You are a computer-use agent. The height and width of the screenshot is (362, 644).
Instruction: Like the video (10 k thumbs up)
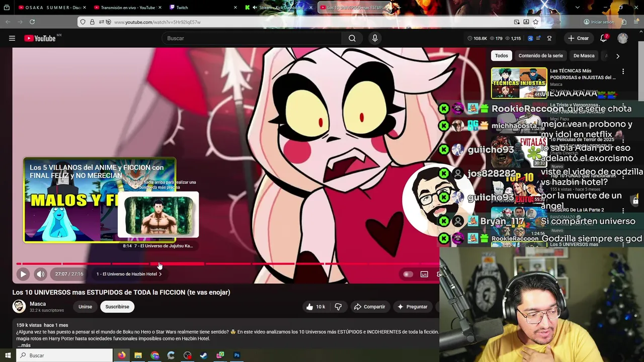[315, 307]
